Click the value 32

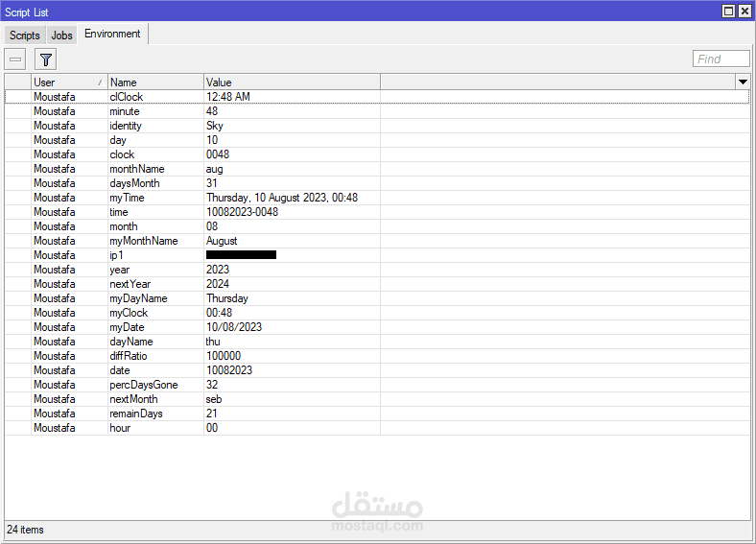point(212,385)
